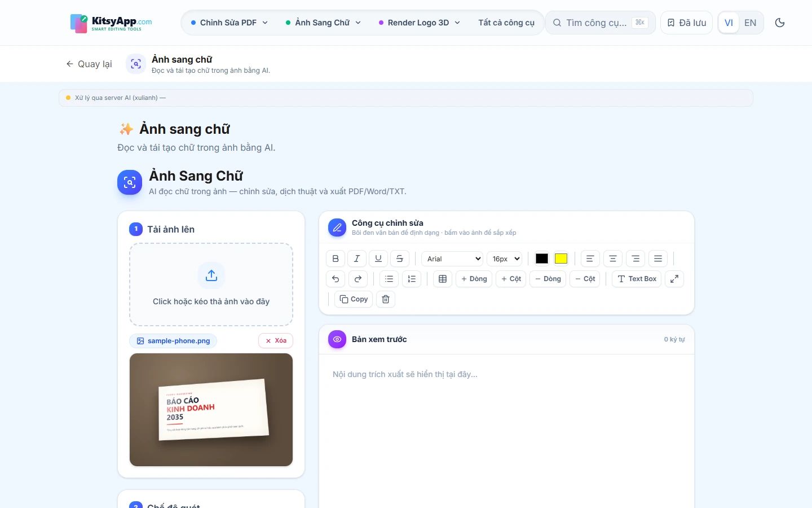Open Tất cả công cụ

[506, 23]
